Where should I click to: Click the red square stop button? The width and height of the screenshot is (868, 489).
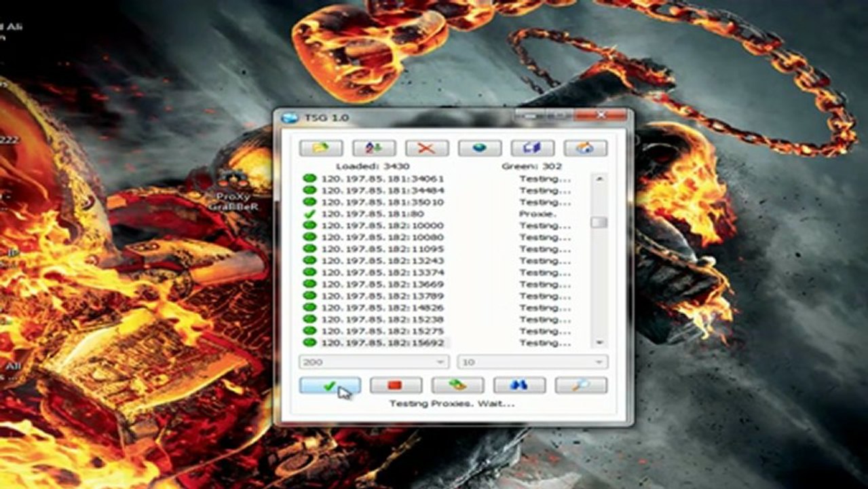coord(396,386)
